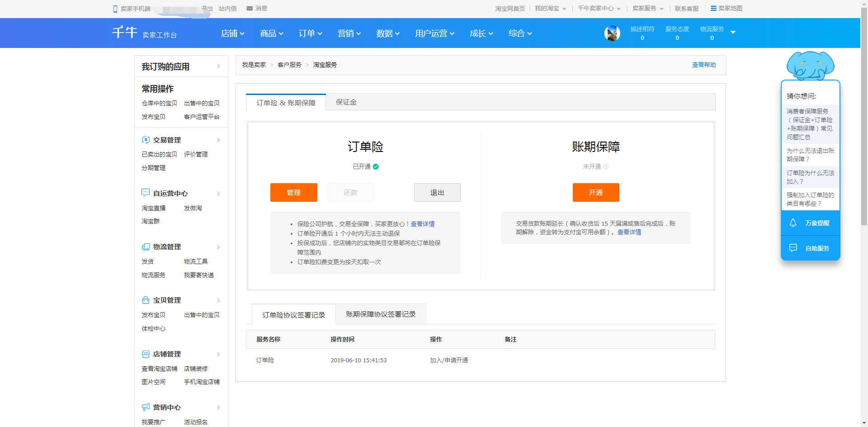Click question 订单险为什么无法加入？
Screen dimensions: 868x427
[811, 177]
